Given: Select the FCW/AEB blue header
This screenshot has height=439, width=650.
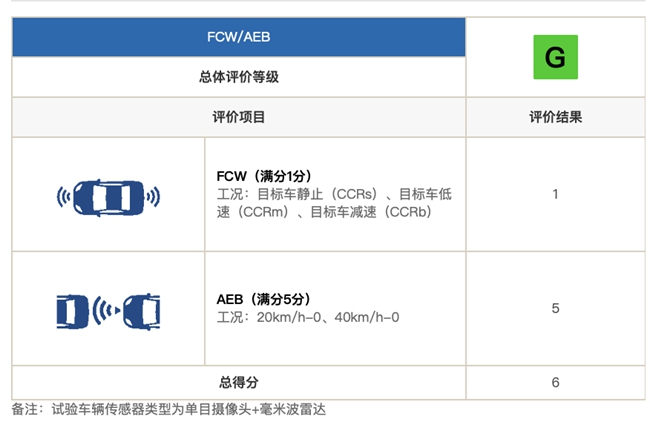Looking at the screenshot, I should coord(239,37).
